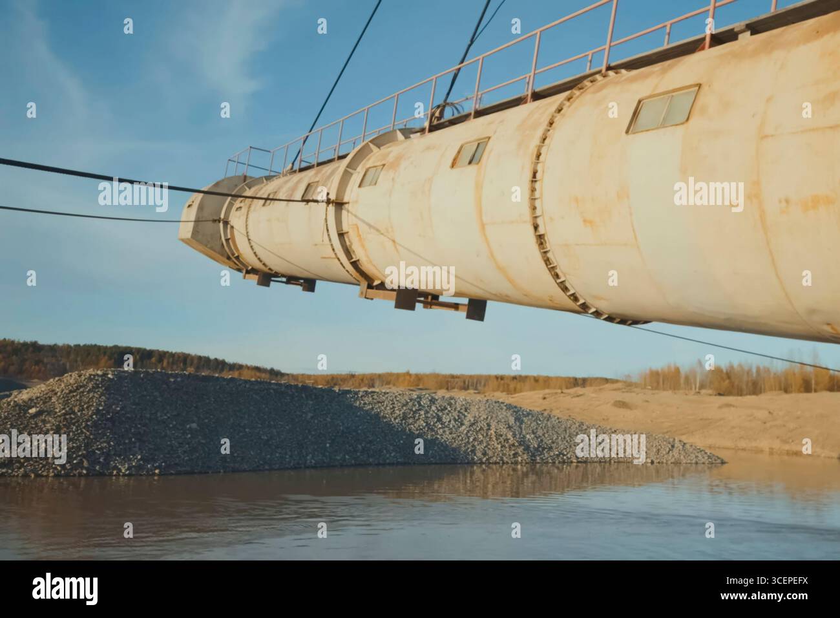Click the middle window on the pipe
The image size is (840, 618).
point(470,153)
